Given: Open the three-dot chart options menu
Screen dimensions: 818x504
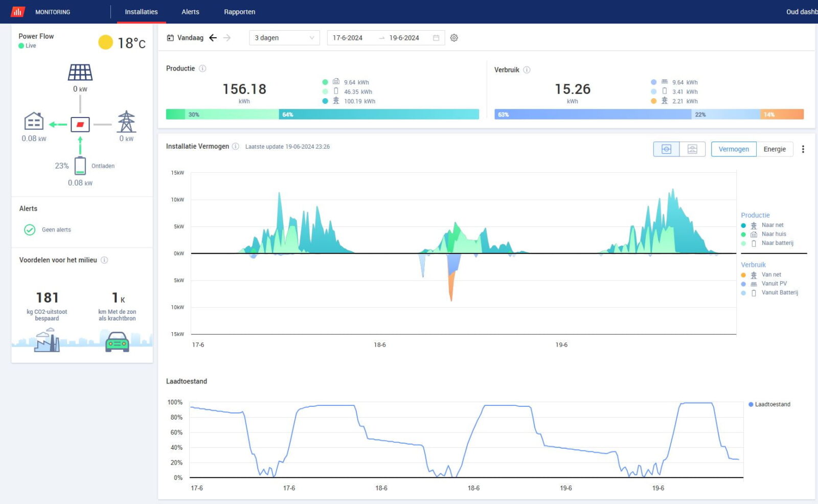Looking at the screenshot, I should [803, 149].
